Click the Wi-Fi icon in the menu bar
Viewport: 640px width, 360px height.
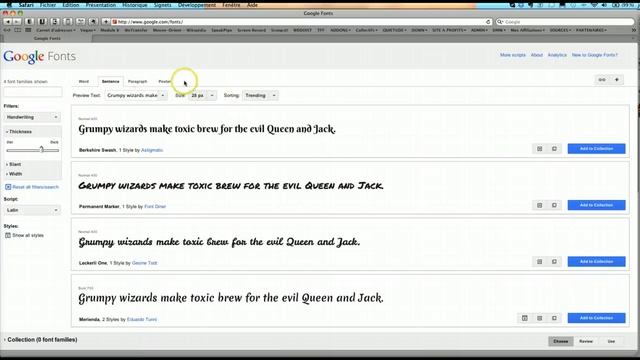[594, 5]
